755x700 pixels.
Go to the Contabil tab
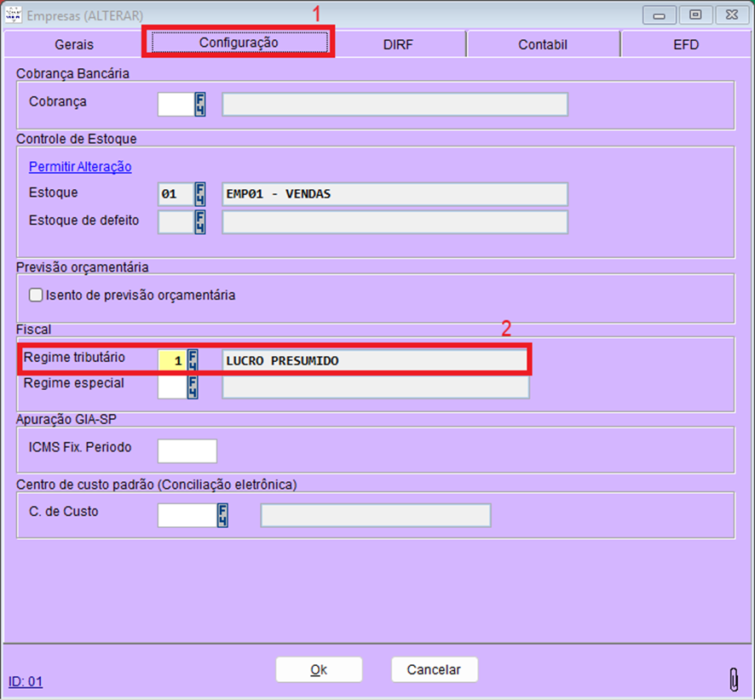click(x=543, y=44)
